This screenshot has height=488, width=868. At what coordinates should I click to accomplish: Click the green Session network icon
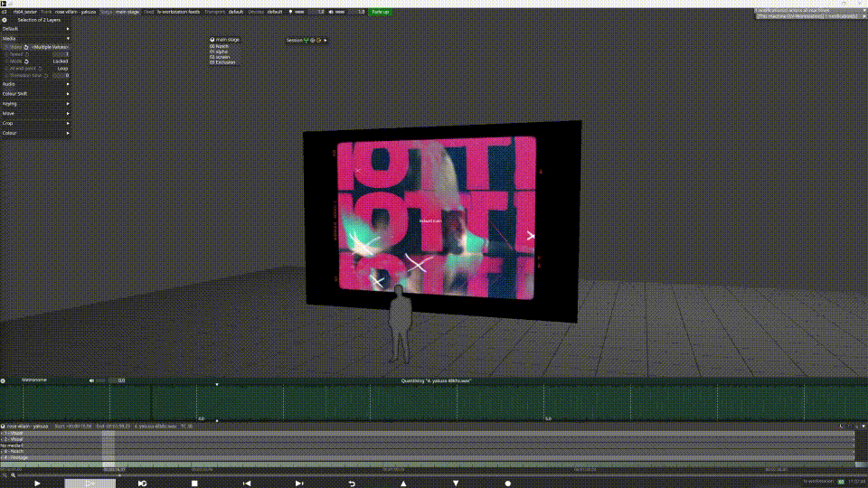pyautogui.click(x=306, y=41)
